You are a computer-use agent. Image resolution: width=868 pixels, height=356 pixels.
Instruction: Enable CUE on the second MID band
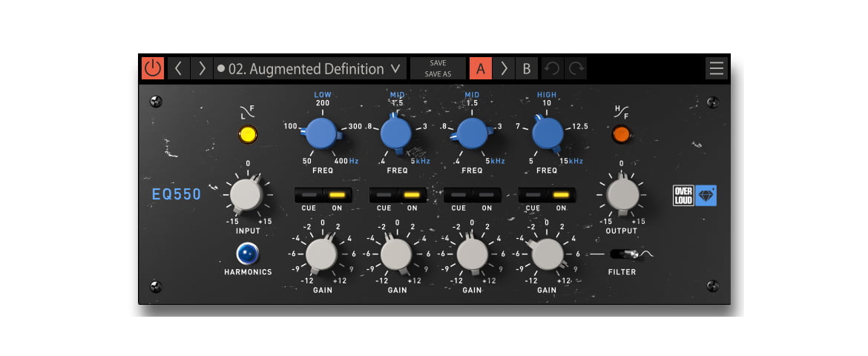pyautogui.click(x=458, y=195)
